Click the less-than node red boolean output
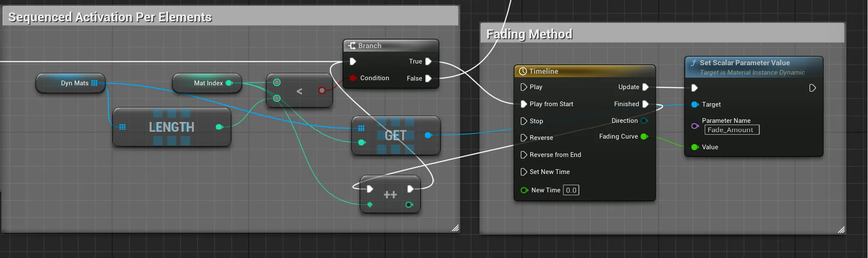Screen dimensions: 868x258 tap(322, 90)
